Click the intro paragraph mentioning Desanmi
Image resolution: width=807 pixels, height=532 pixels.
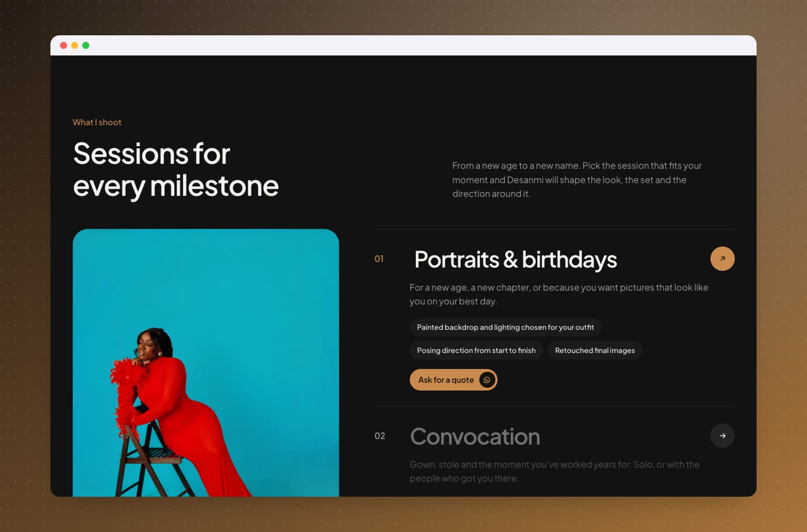tap(577, 180)
